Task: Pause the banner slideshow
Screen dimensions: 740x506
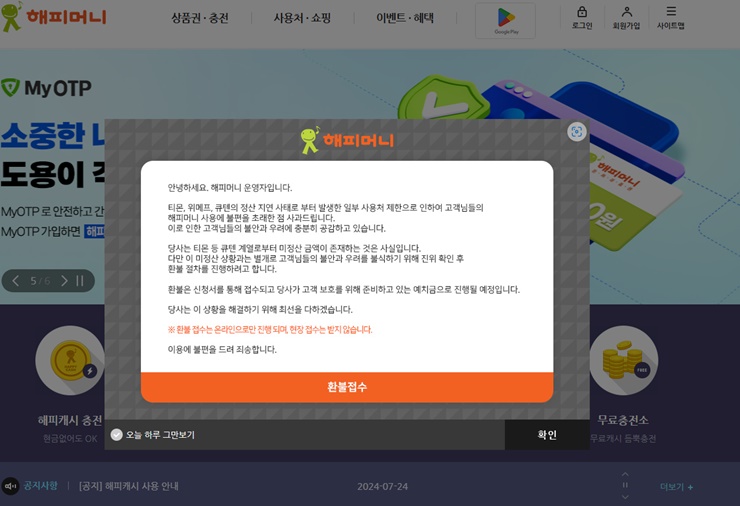Action: pos(80,281)
